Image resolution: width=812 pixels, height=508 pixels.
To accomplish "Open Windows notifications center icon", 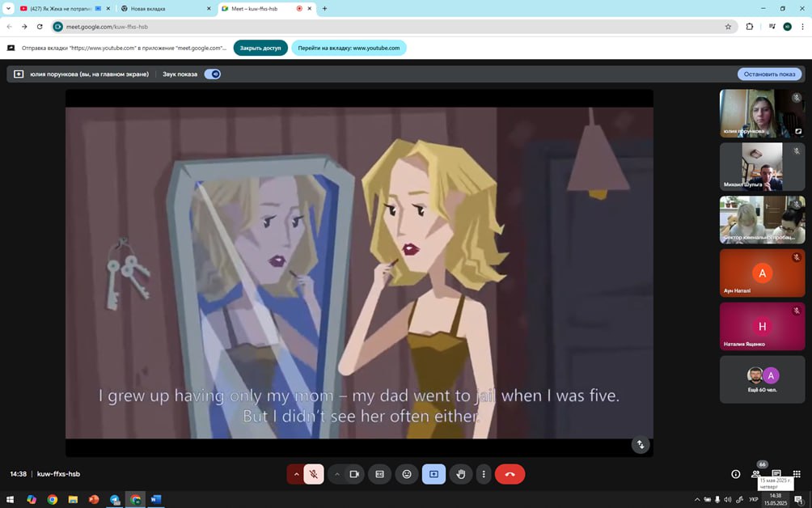I will click(x=798, y=499).
